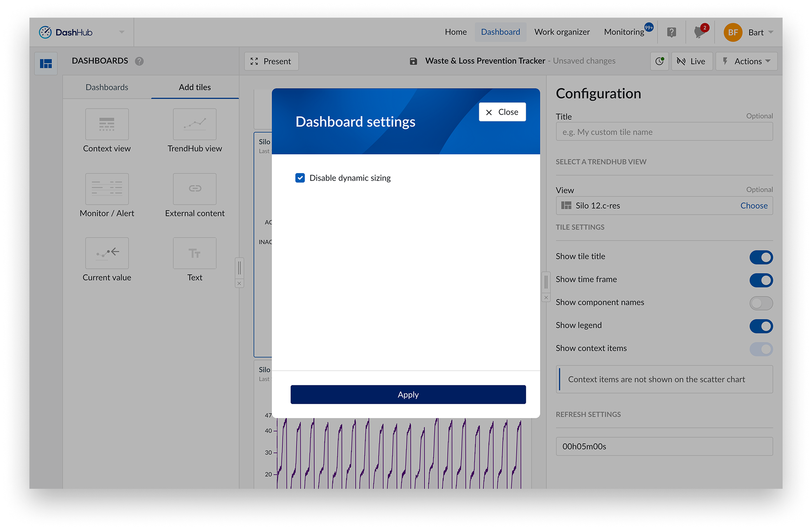
Task: Expand the DashHub app switcher arrow
Action: tap(122, 32)
